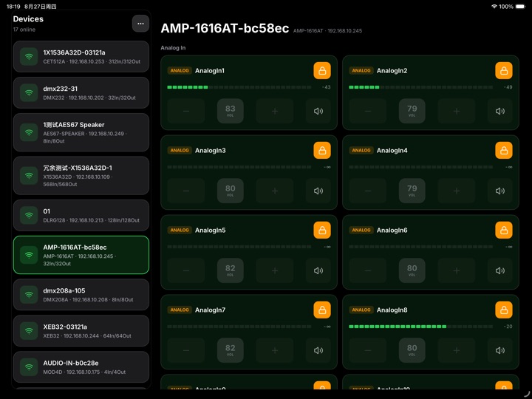Decrease AnalogIn3 volume with minus button
The image size is (532, 399).
pyautogui.click(x=186, y=191)
